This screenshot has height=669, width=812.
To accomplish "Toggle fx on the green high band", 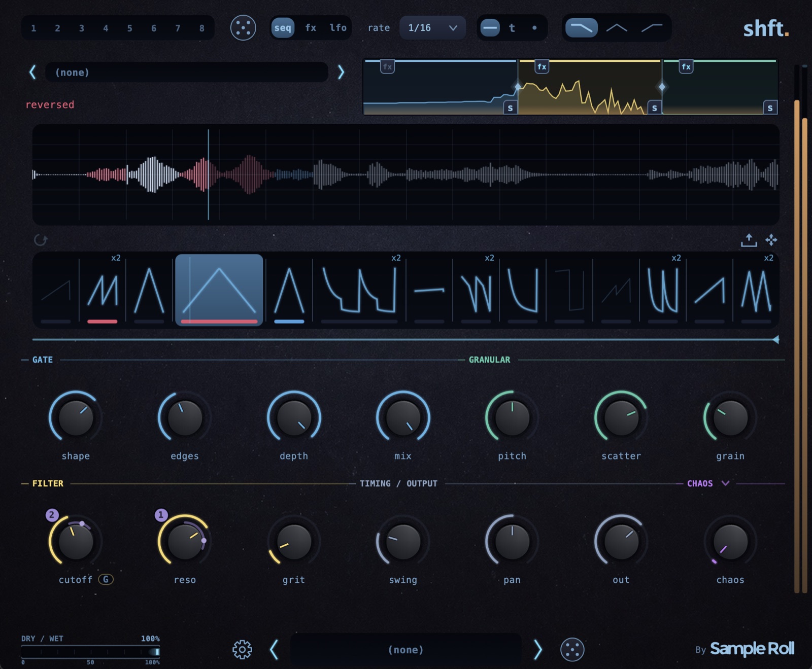I will point(686,66).
